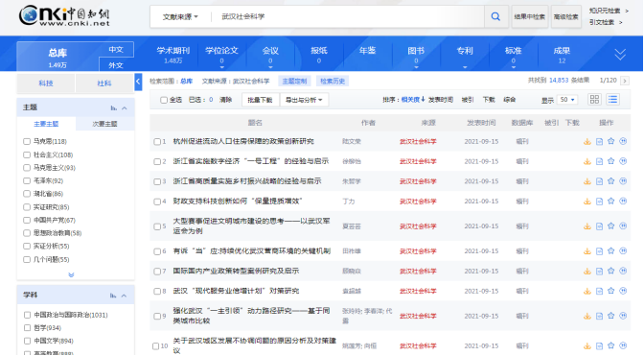644x356 pixels.
Task: Open HTML reading icon for result 2
Action: pos(599,161)
